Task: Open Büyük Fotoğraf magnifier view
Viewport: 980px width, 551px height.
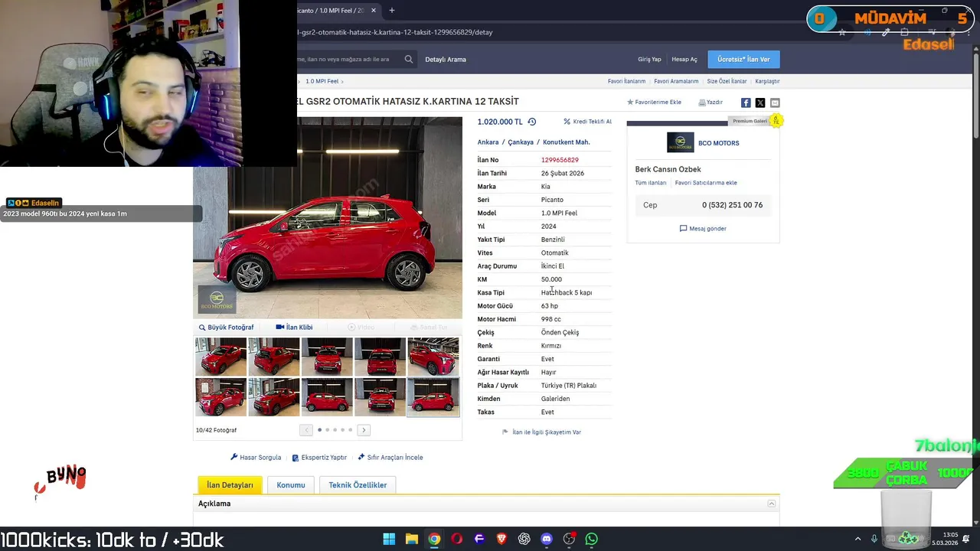Action: pos(226,328)
